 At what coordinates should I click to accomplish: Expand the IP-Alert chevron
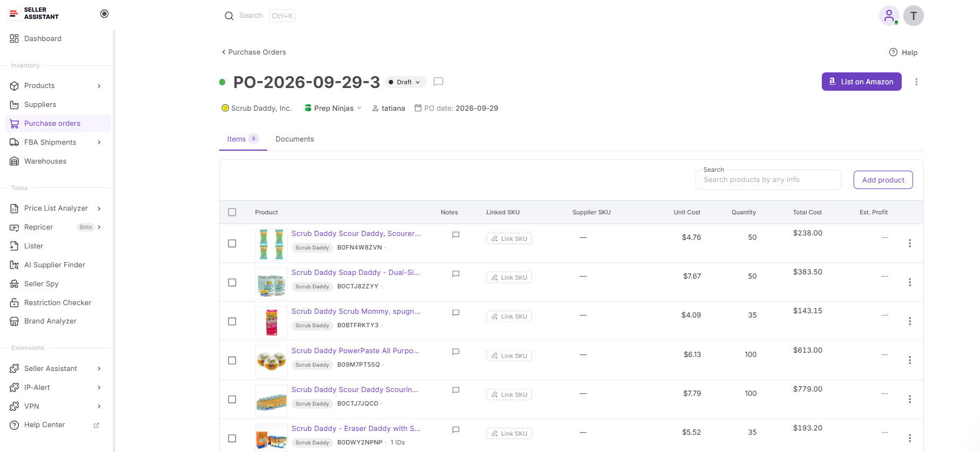click(99, 388)
